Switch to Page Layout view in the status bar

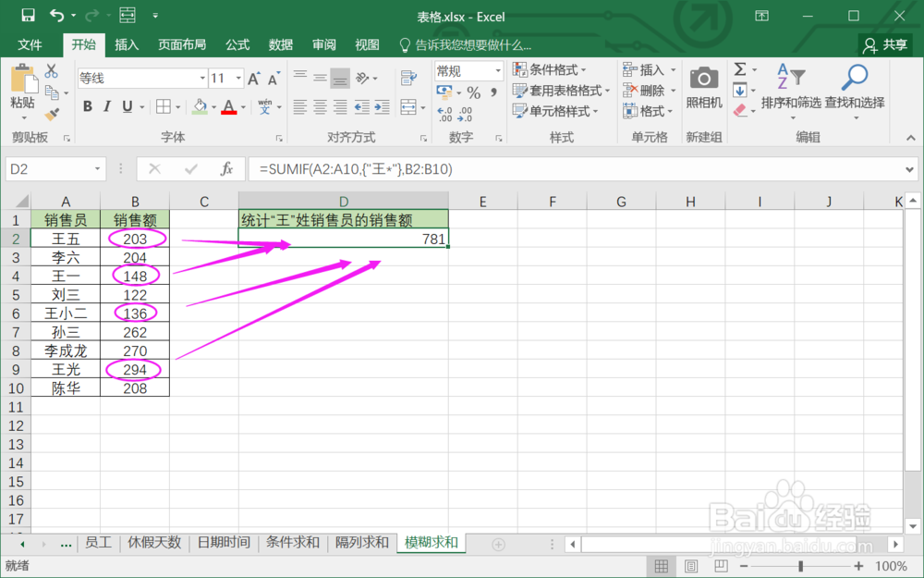tap(690, 566)
